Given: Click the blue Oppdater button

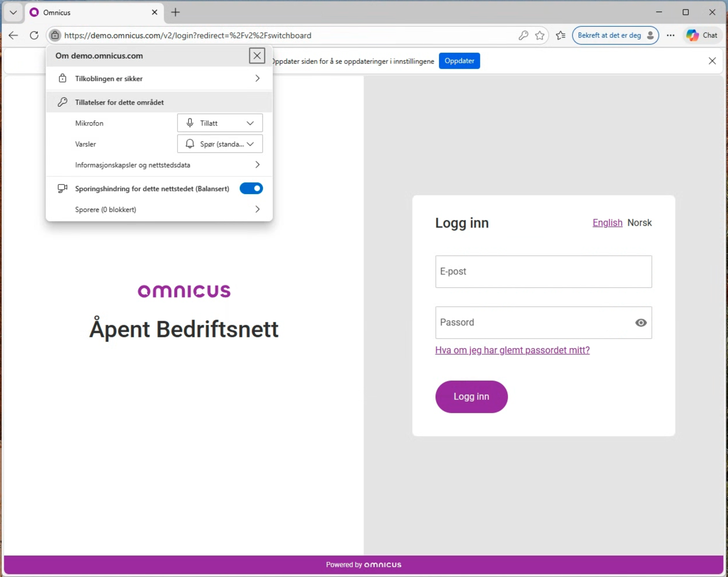Looking at the screenshot, I should point(459,61).
